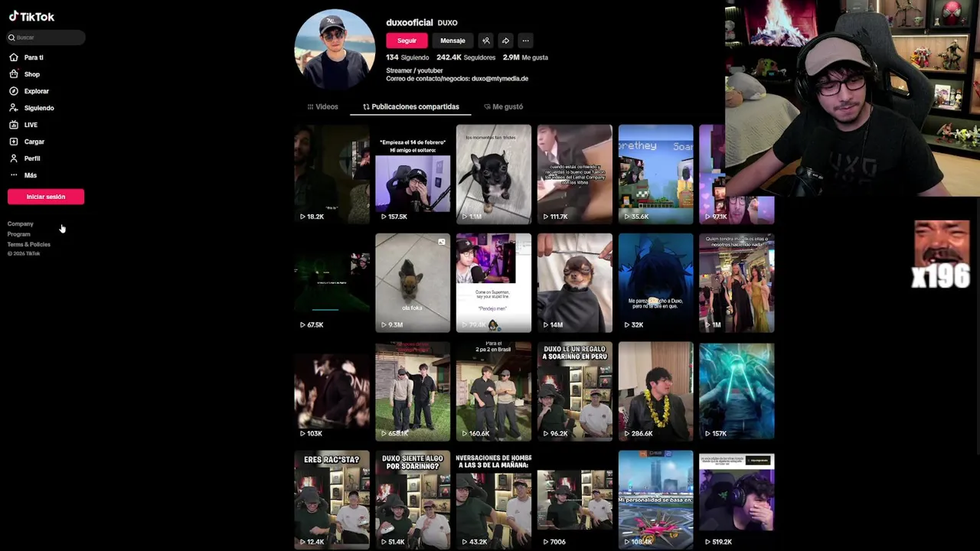
Task: Click the Iniciar sesión button
Action: tap(46, 197)
